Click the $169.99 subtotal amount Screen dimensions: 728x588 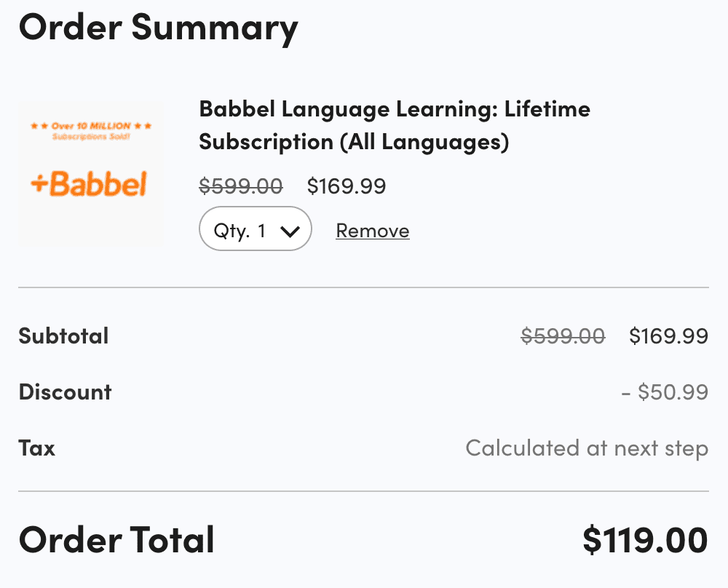(x=668, y=336)
